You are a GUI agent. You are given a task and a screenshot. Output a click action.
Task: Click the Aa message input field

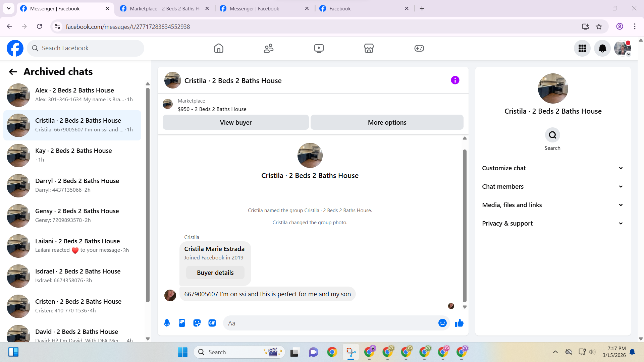tap(330, 323)
